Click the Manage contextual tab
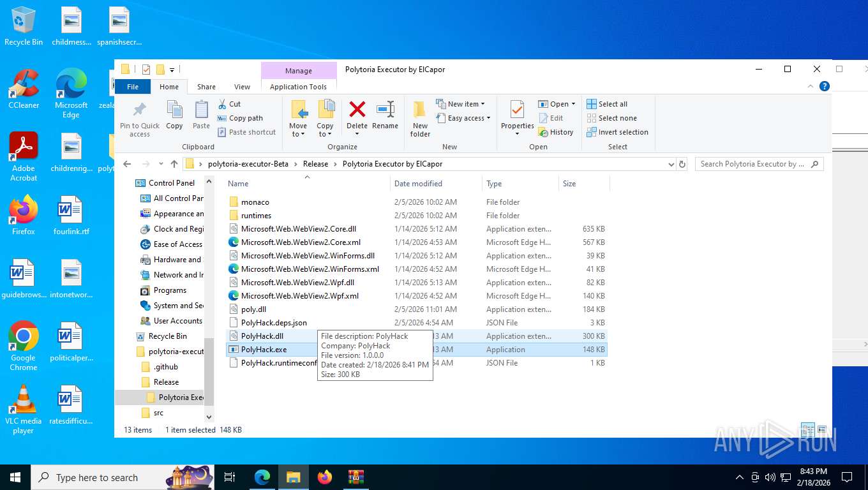This screenshot has width=868, height=490. click(x=299, y=71)
